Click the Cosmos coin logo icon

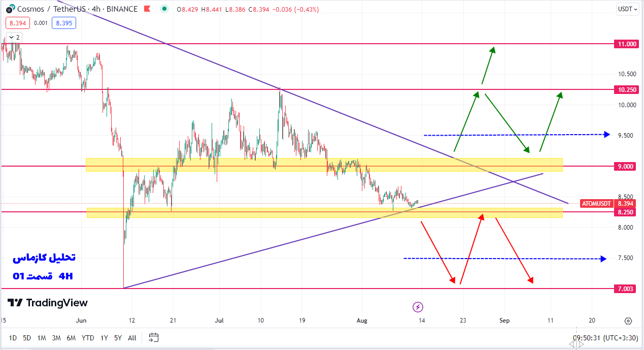click(10, 9)
